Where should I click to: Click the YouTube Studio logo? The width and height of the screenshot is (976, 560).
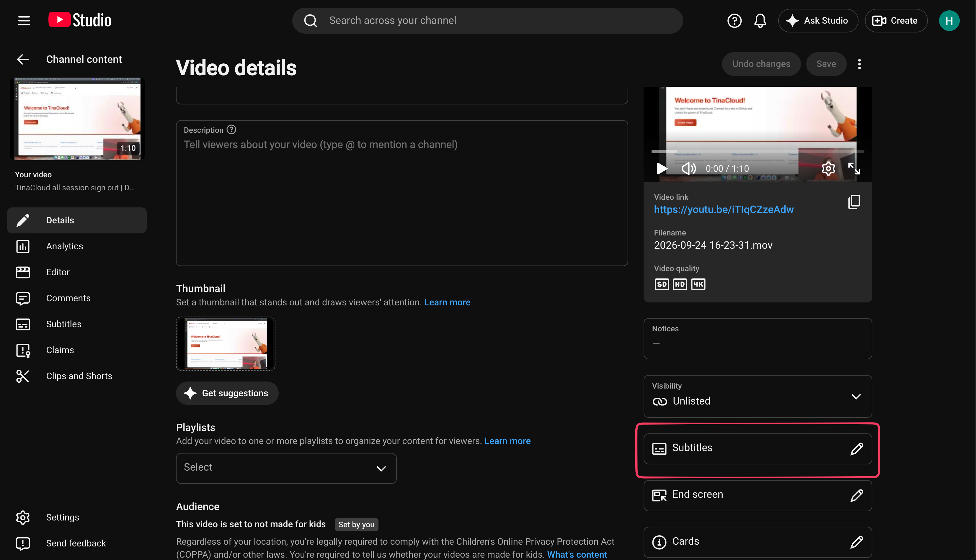pos(80,20)
